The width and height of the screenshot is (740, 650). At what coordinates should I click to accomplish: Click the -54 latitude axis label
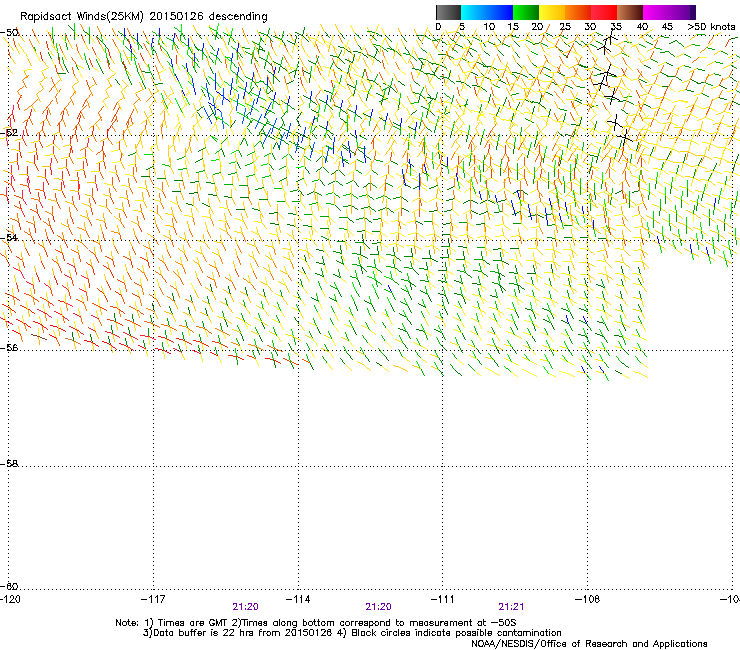9,237
